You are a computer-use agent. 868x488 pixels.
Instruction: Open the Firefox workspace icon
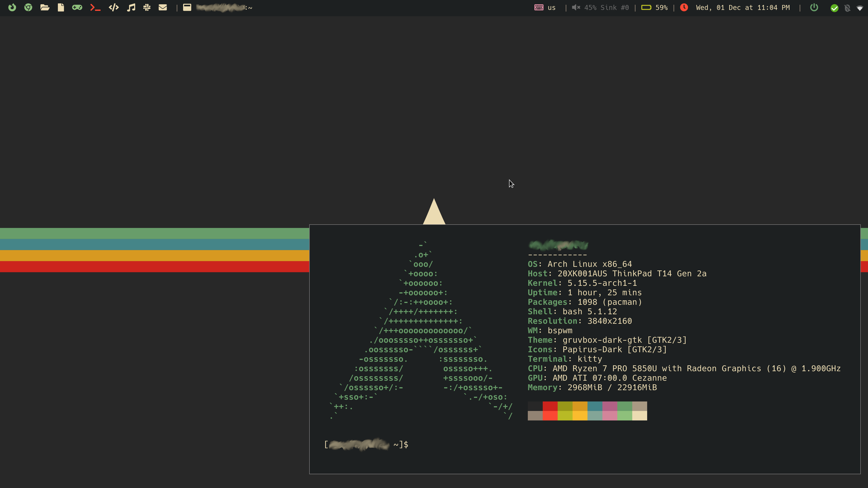point(12,7)
